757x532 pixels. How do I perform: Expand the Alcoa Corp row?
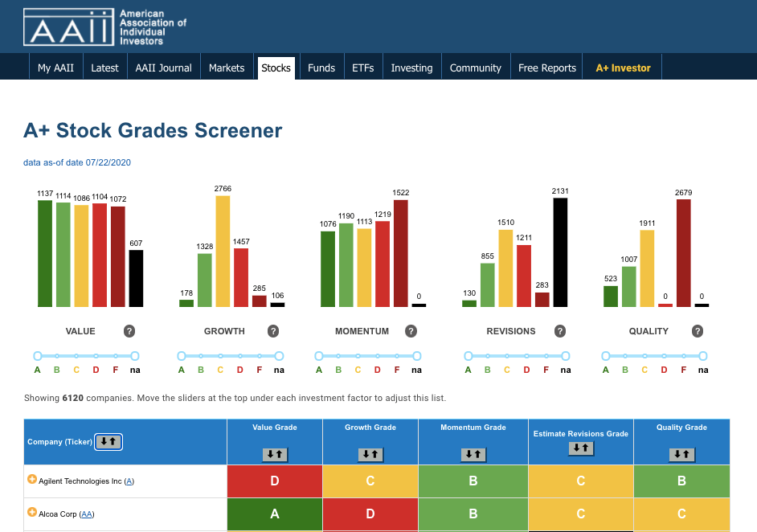point(32,512)
